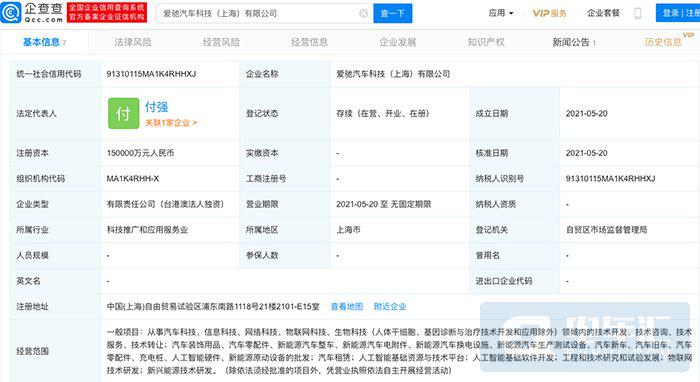
Task: Open 企业套餐 in the header
Action: (x=603, y=13)
